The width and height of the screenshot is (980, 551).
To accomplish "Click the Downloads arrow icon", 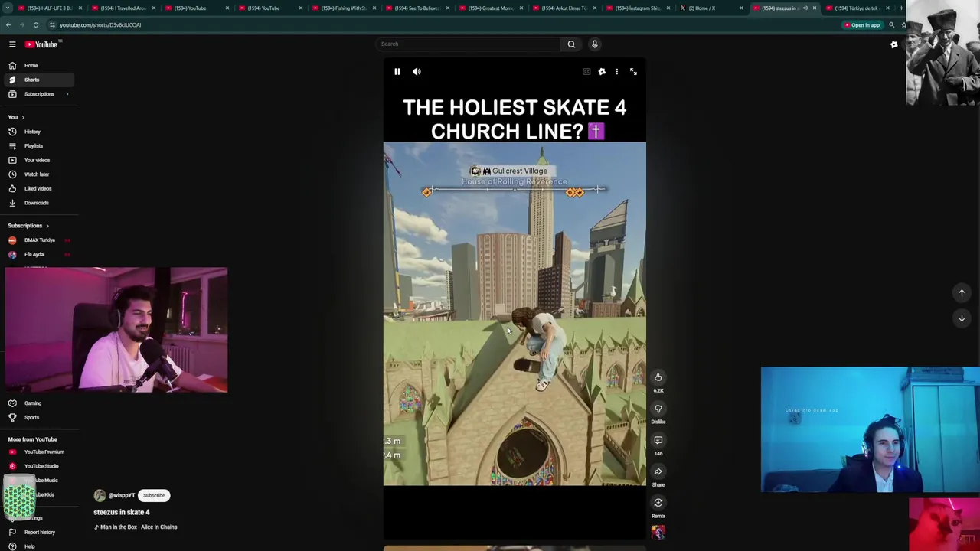I will coord(12,203).
